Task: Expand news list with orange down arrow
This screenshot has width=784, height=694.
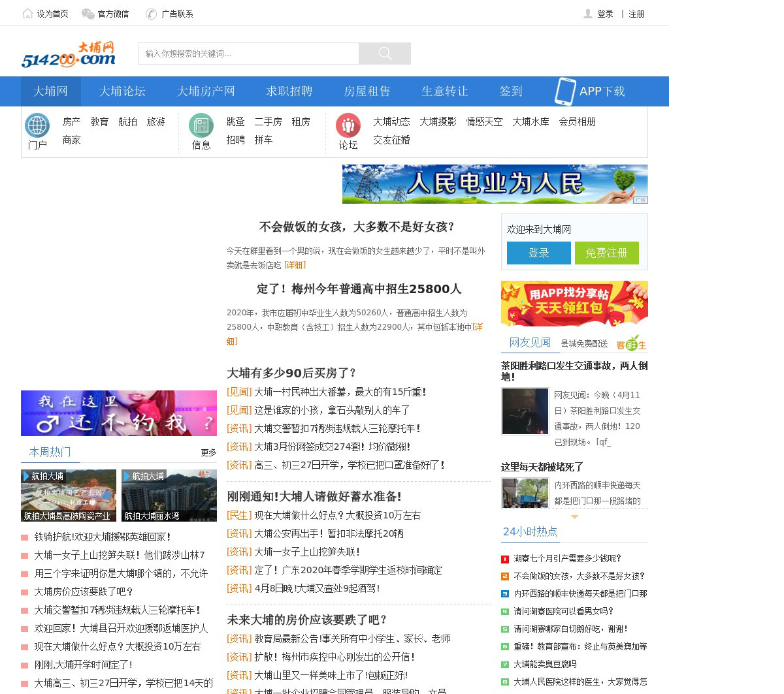Action: (574, 516)
